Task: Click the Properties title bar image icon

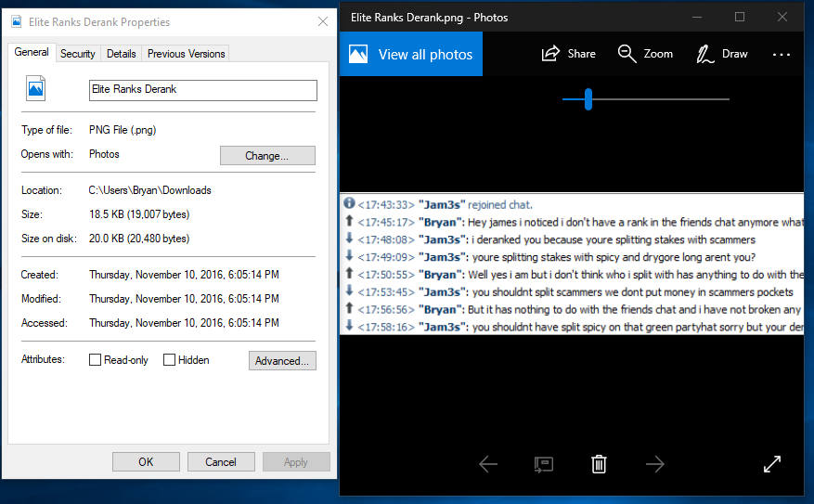Action: click(x=17, y=21)
